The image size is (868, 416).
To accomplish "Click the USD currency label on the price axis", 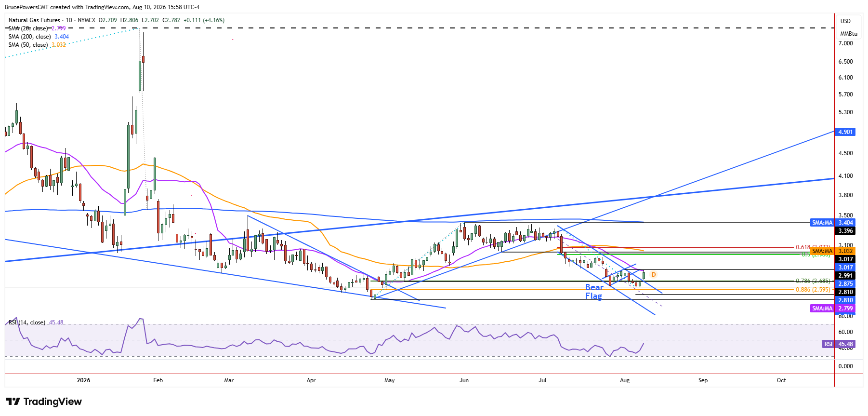I will [x=845, y=21].
